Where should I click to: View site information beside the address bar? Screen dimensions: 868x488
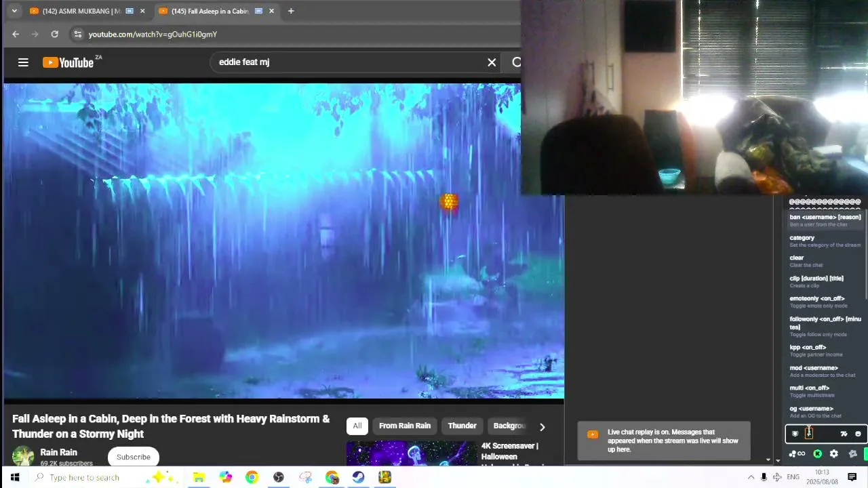78,34
